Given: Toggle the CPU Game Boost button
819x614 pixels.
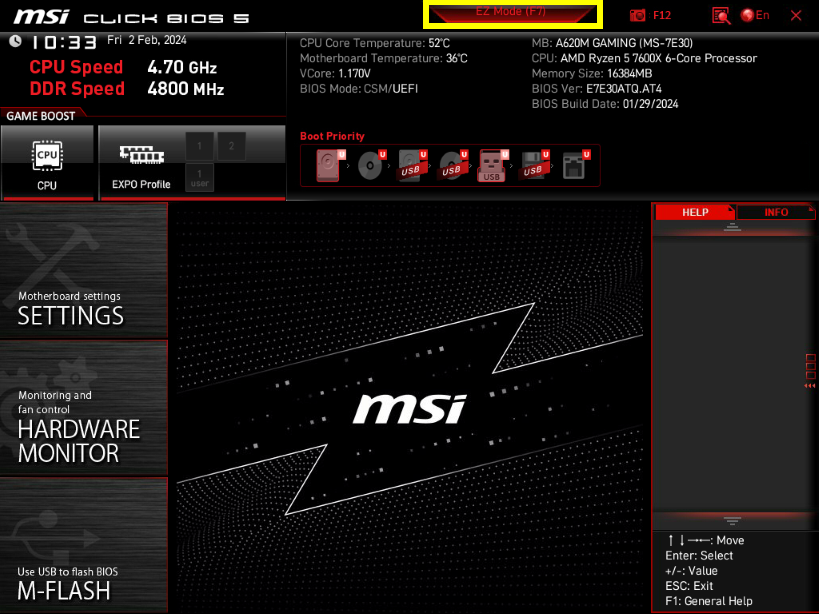Looking at the screenshot, I should [x=47, y=162].
